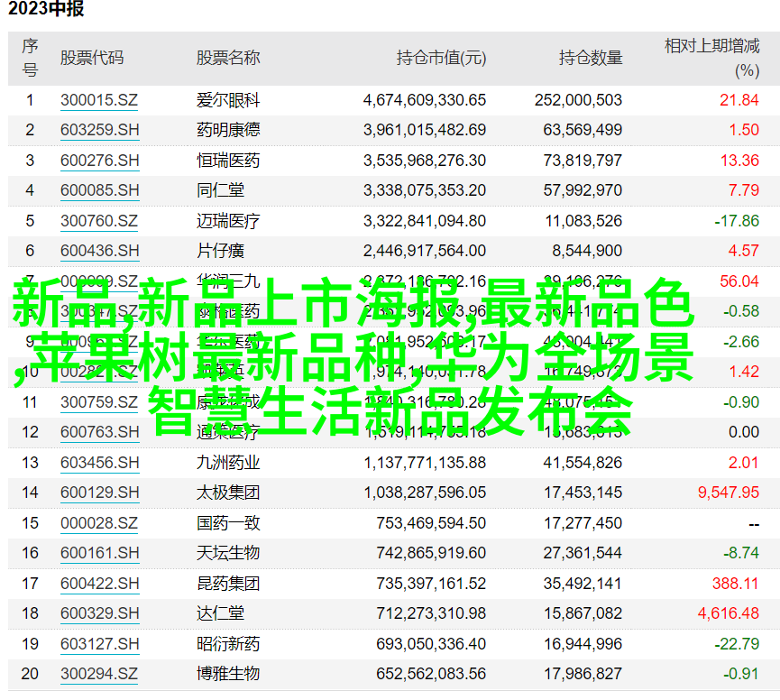The image size is (780, 700).
Task: Click market value 1,038,287,596.05
Action: (425, 493)
